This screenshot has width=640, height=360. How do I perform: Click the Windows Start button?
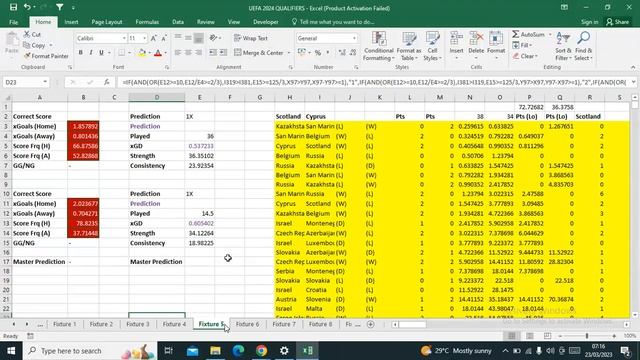pyautogui.click(x=11, y=351)
